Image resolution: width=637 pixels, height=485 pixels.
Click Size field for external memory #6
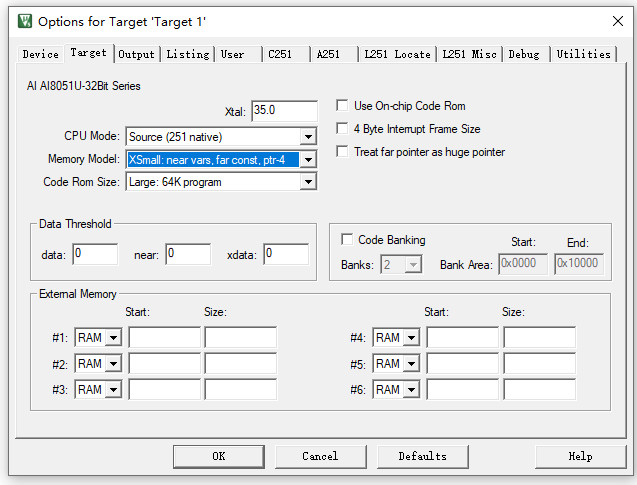[540, 389]
